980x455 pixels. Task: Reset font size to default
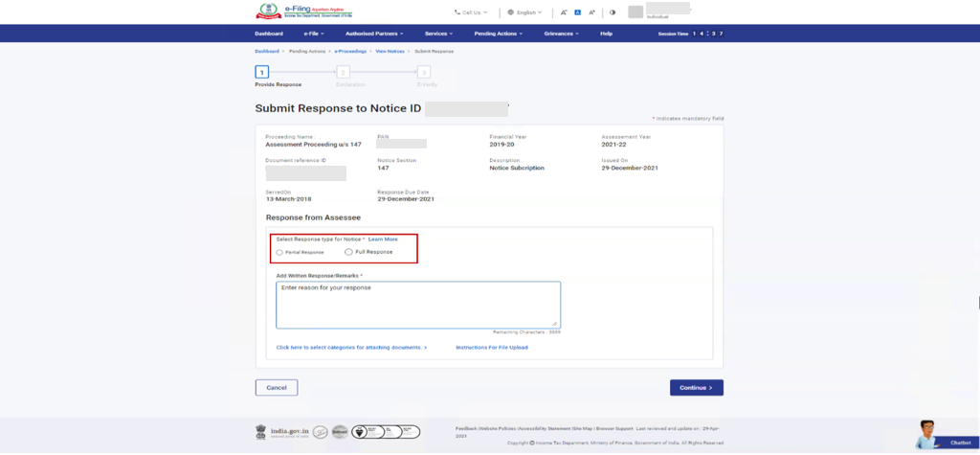578,12
